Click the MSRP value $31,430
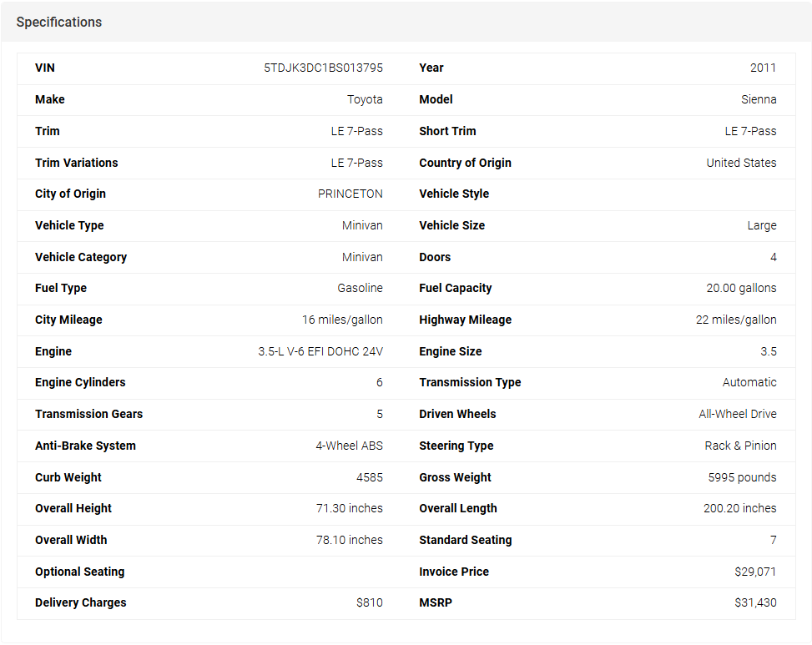The width and height of the screenshot is (812, 645). point(755,603)
